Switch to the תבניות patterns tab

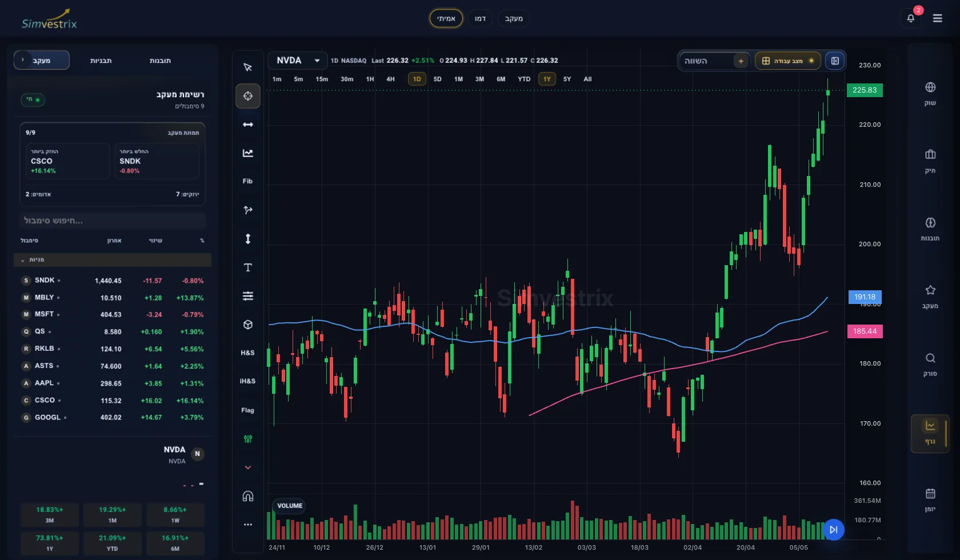[x=101, y=60]
